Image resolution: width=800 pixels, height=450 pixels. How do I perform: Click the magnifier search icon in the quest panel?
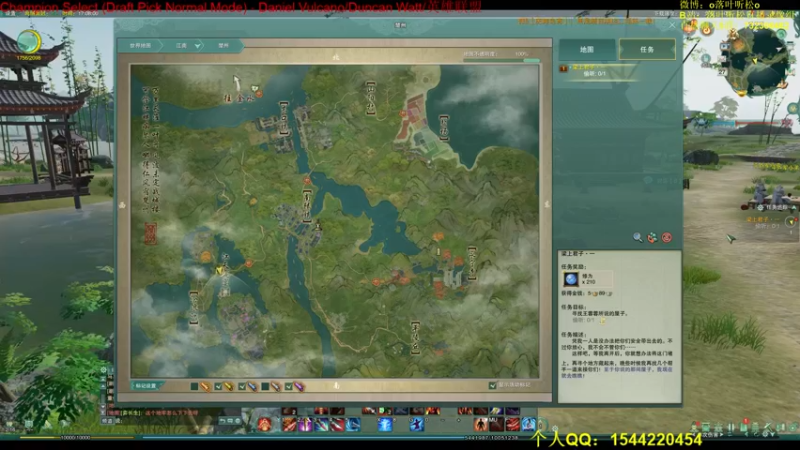tap(638, 237)
